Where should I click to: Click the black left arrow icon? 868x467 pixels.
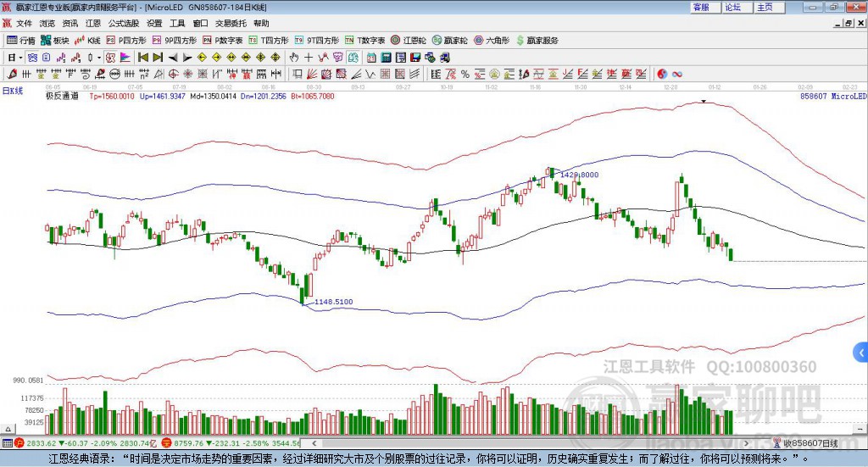coord(173,58)
